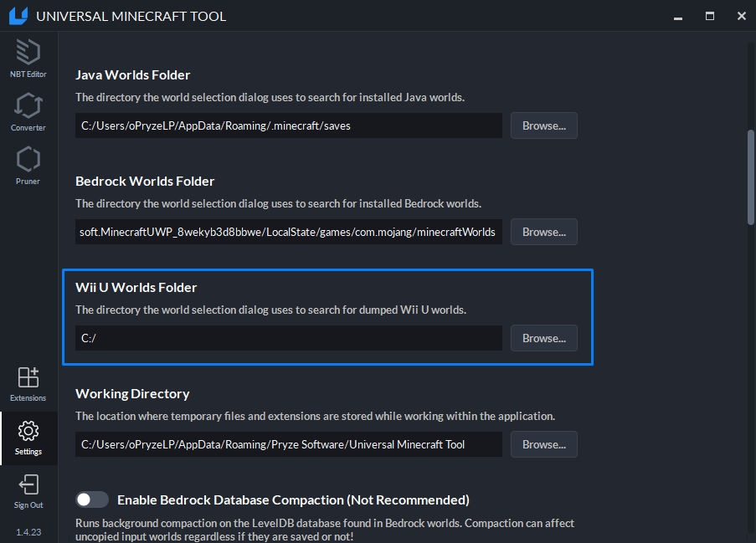Close the Universal Minecraft Tool window
The height and width of the screenshot is (543, 756).
point(742,17)
